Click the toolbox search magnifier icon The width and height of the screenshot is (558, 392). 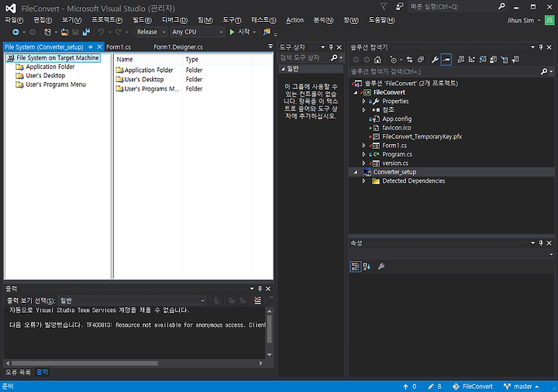click(334, 57)
